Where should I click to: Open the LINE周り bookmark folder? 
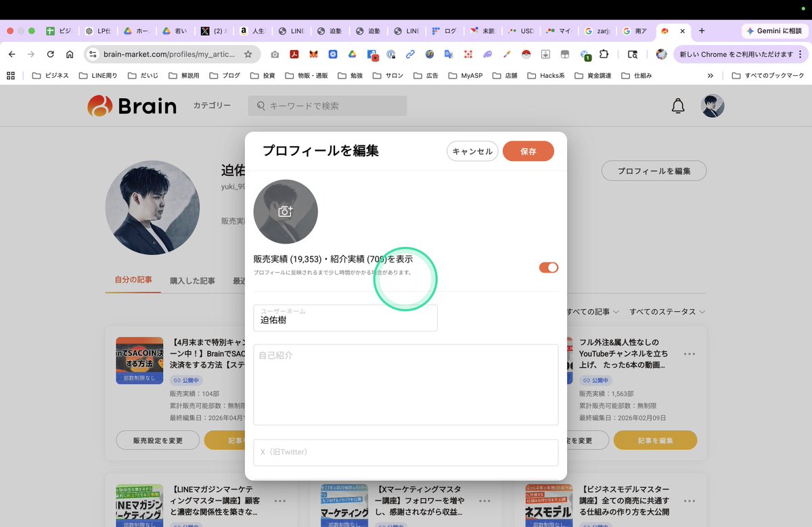pyautogui.click(x=98, y=76)
